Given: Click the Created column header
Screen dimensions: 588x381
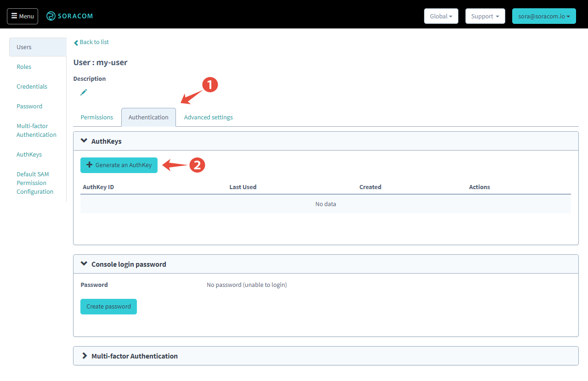Looking at the screenshot, I should (370, 187).
